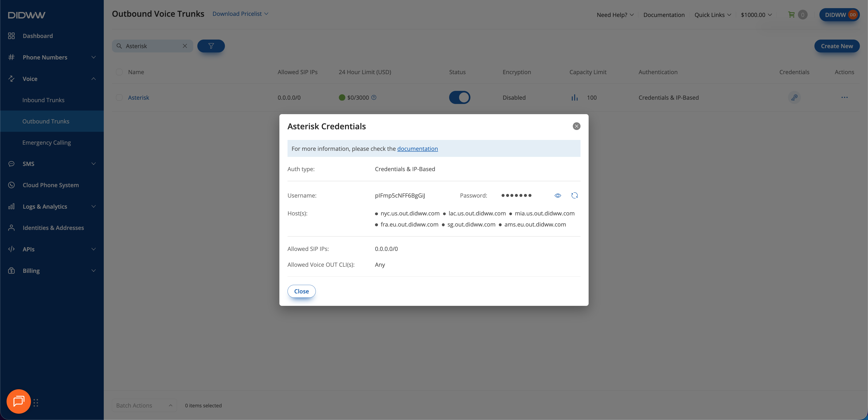Image resolution: width=868 pixels, height=420 pixels.
Task: Toggle the Asterisk trunk status switch
Action: point(460,97)
